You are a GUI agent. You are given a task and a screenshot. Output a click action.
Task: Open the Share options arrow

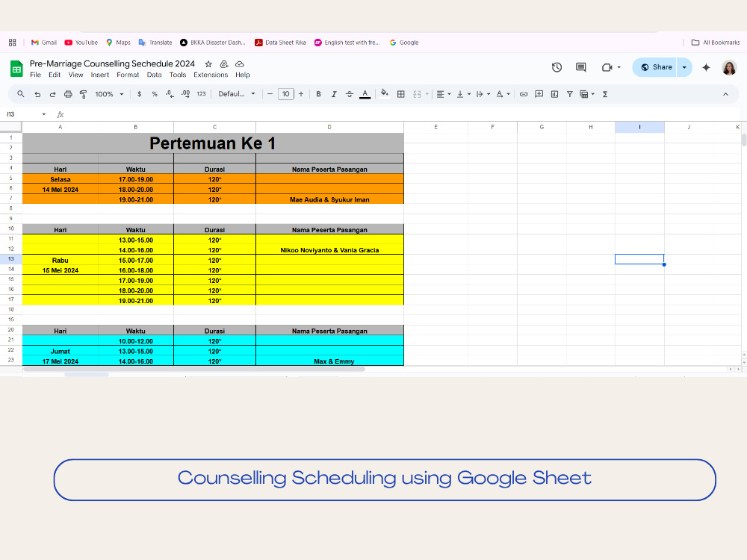[x=684, y=68]
